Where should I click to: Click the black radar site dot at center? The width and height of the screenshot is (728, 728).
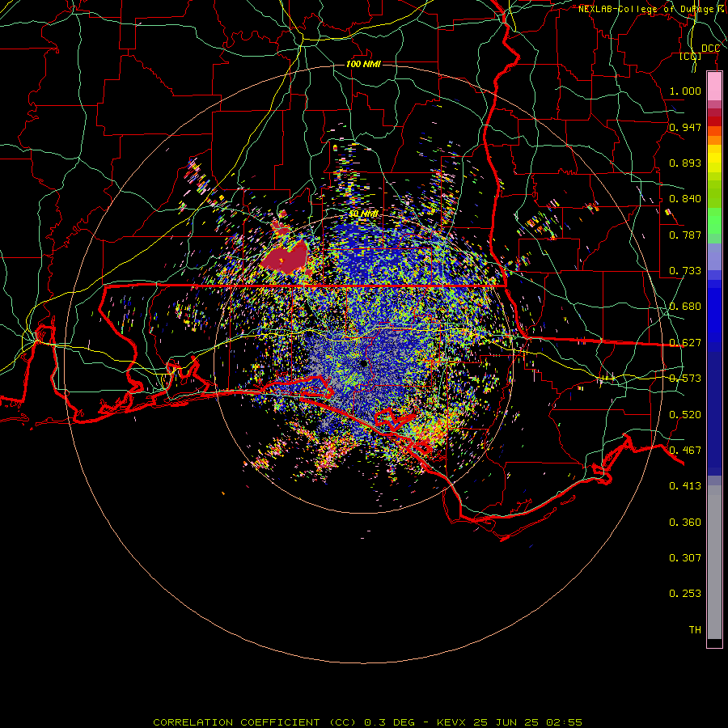[364, 363]
